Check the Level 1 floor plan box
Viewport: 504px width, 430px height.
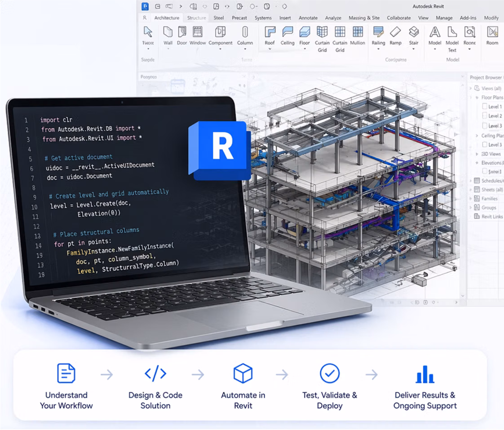coord(485,106)
